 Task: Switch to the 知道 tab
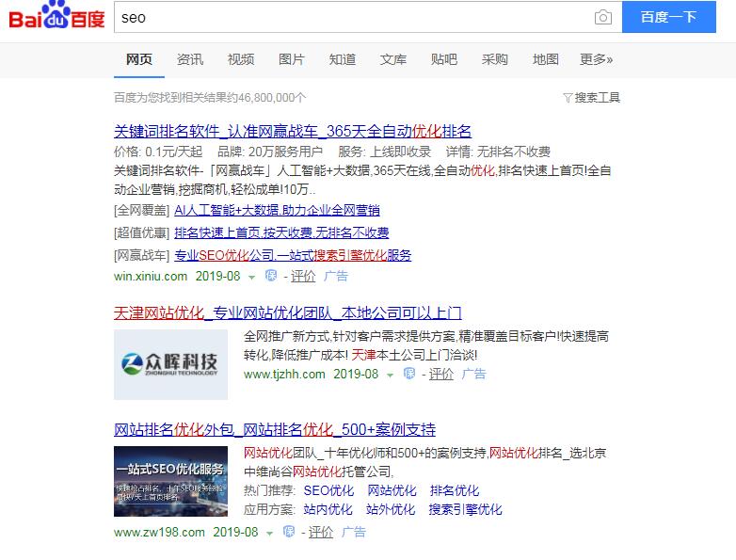[x=343, y=59]
